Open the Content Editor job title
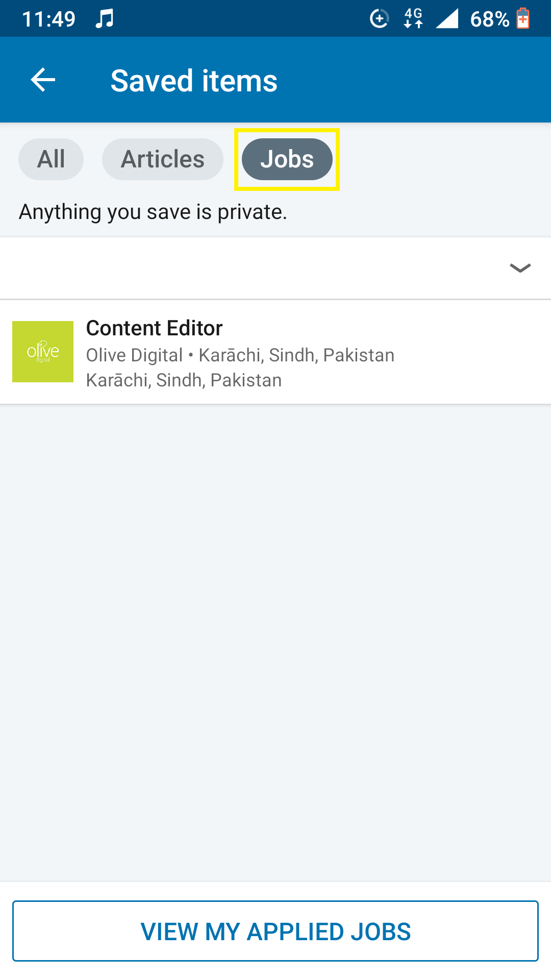This screenshot has height=980, width=551. coord(154,328)
